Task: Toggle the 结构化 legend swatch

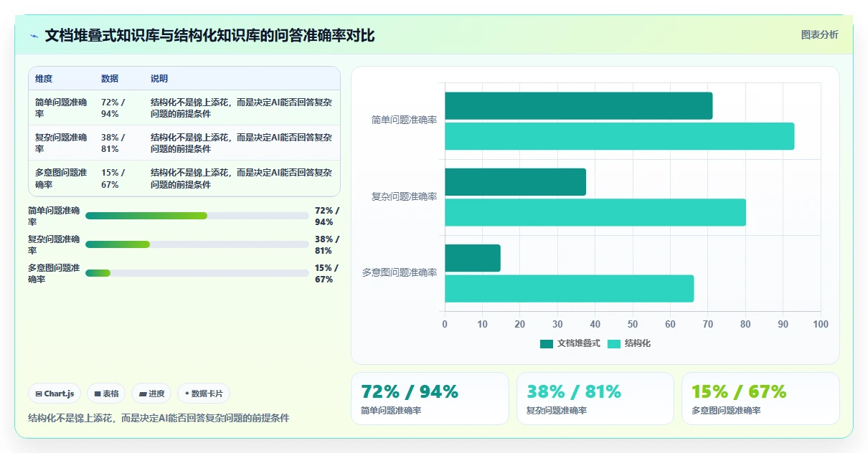Action: 614,344
